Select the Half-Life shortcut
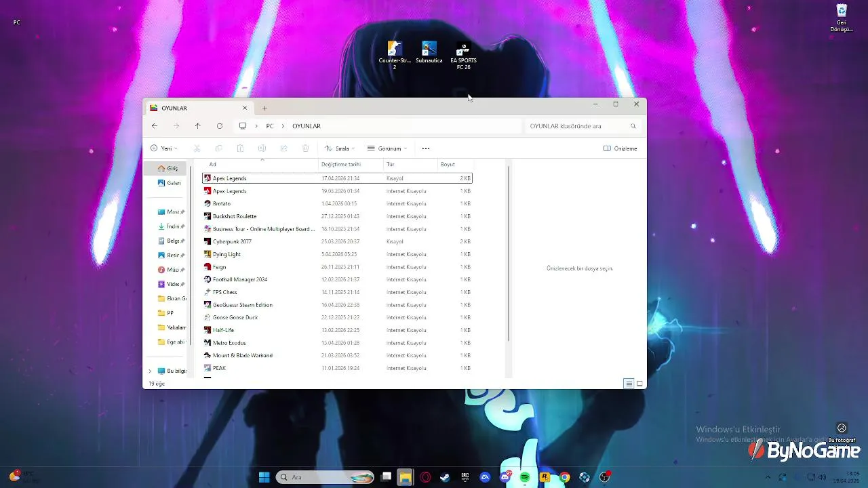This screenshot has width=868, height=488. (x=338, y=330)
